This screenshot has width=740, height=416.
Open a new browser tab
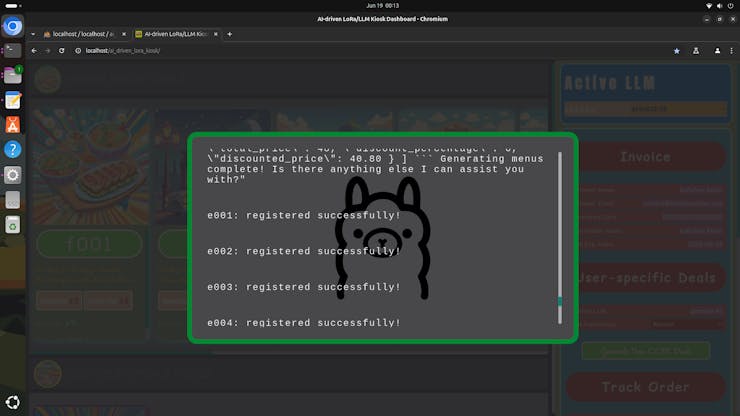(229, 34)
